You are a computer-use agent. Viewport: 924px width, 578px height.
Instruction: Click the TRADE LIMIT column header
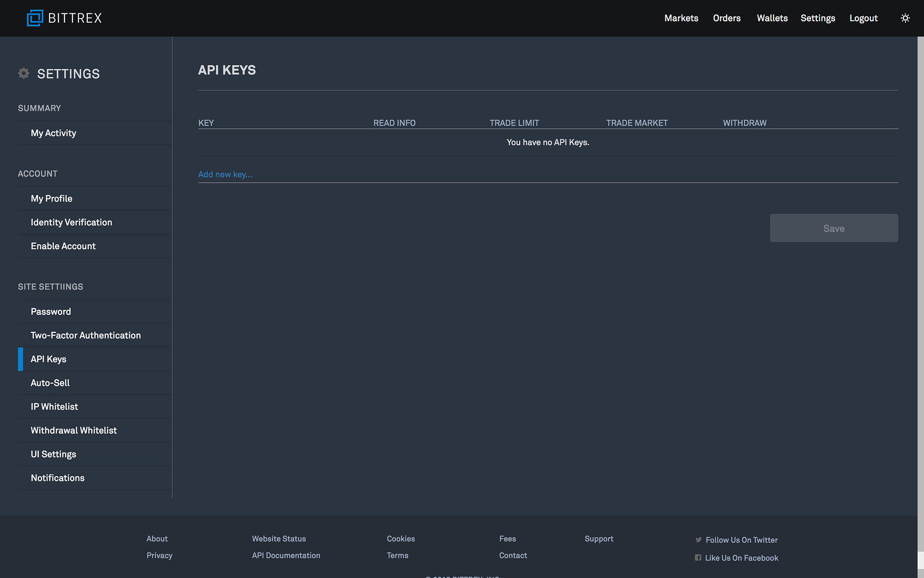click(x=514, y=123)
